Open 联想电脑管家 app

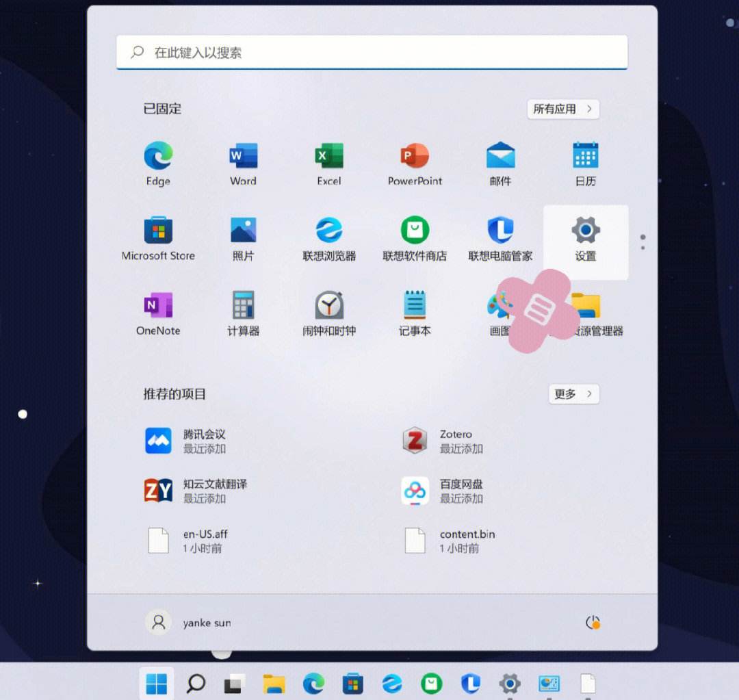[500, 239]
